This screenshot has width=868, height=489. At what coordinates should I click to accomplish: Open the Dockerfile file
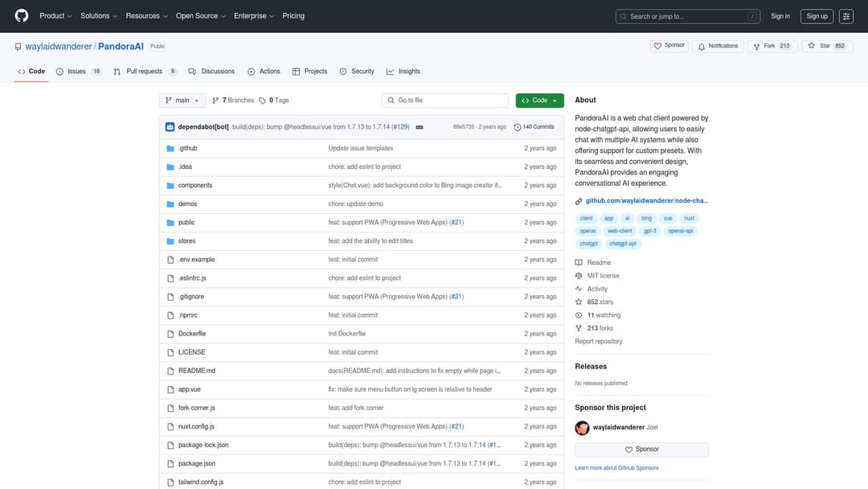pos(192,334)
